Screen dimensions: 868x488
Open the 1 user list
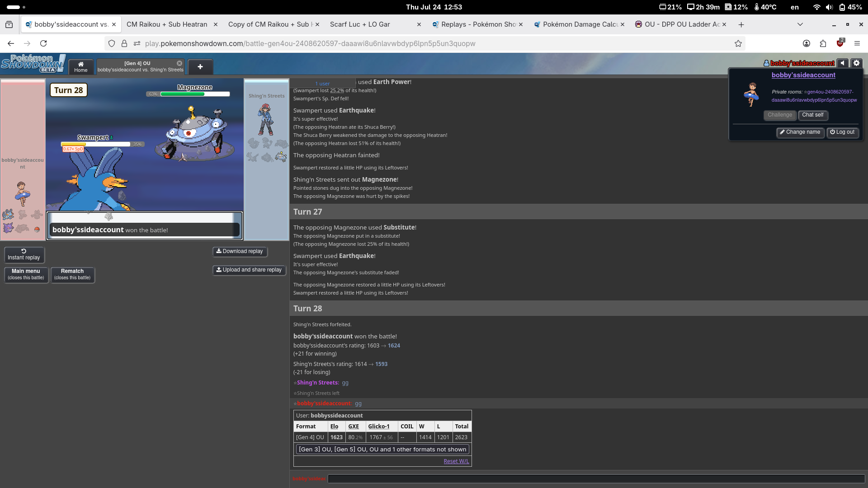[x=322, y=84]
